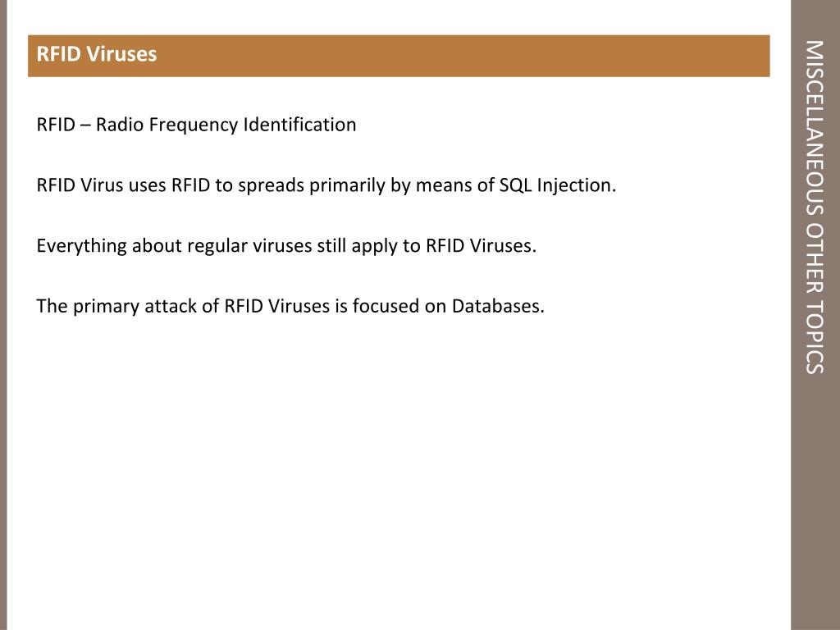This screenshot has width=840, height=630.
Task: Click the words 'Radio Frequency' in the first line
Action: 167,125
